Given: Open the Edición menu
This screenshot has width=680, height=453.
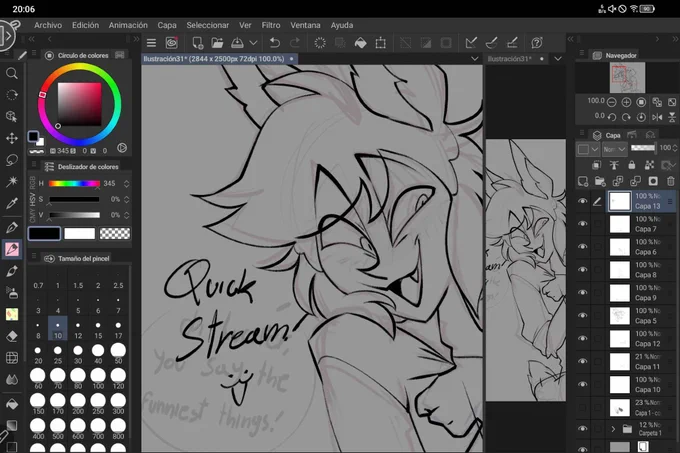Looking at the screenshot, I should [x=85, y=25].
